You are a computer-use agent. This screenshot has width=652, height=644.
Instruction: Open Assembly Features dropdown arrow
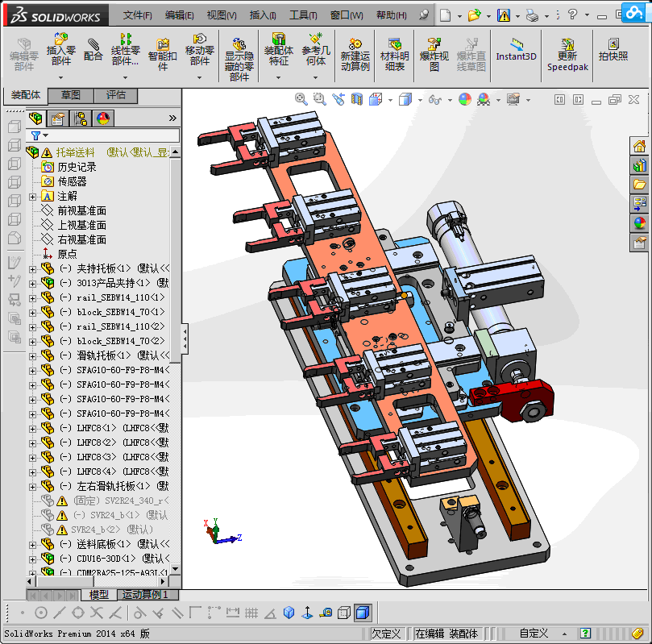coord(279,77)
